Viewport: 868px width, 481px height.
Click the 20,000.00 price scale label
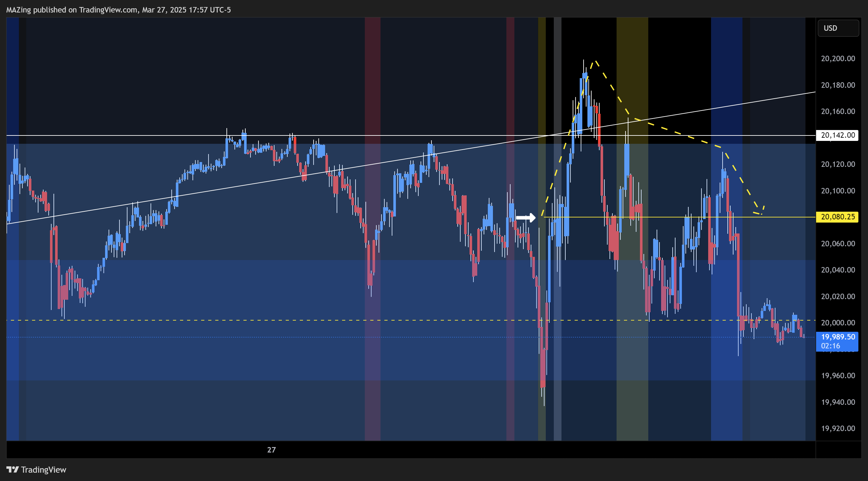click(838, 323)
